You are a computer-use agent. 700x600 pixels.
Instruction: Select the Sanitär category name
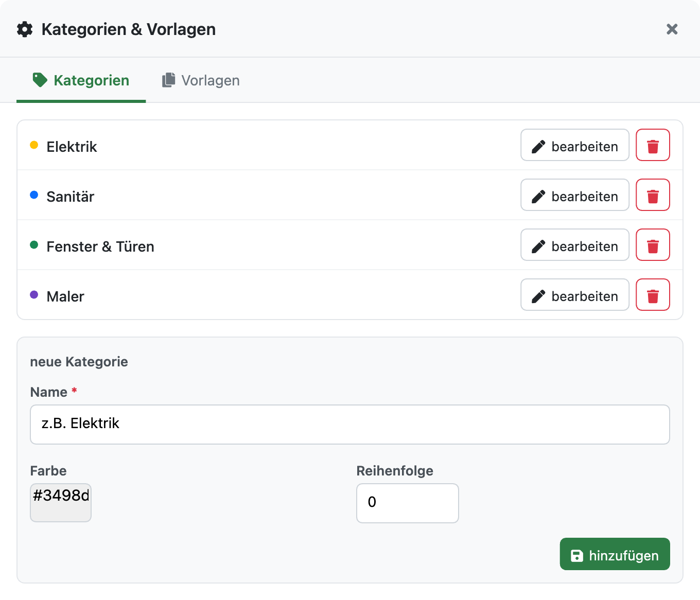click(71, 197)
